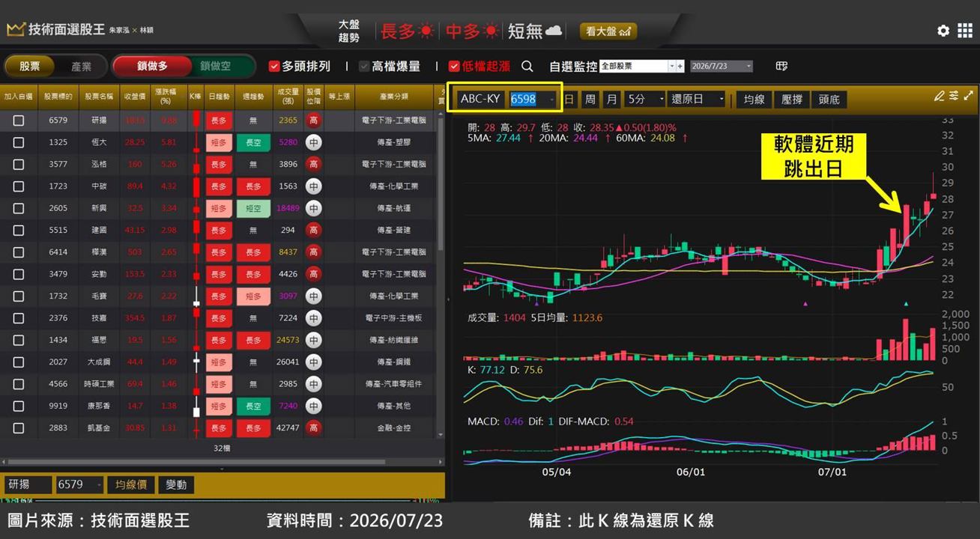Click the 均線 button on chart toolbar
The width and height of the screenshot is (980, 539).
(x=754, y=99)
